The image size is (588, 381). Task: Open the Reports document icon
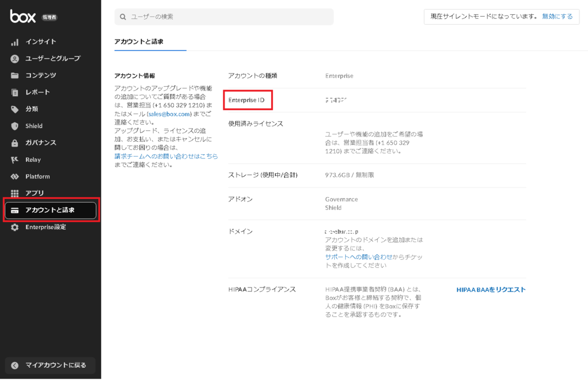[x=15, y=92]
